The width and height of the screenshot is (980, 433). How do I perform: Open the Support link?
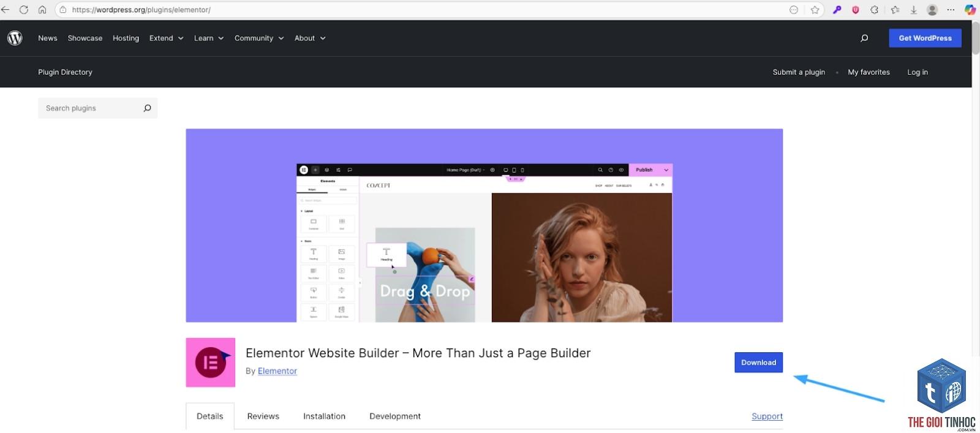(767, 416)
